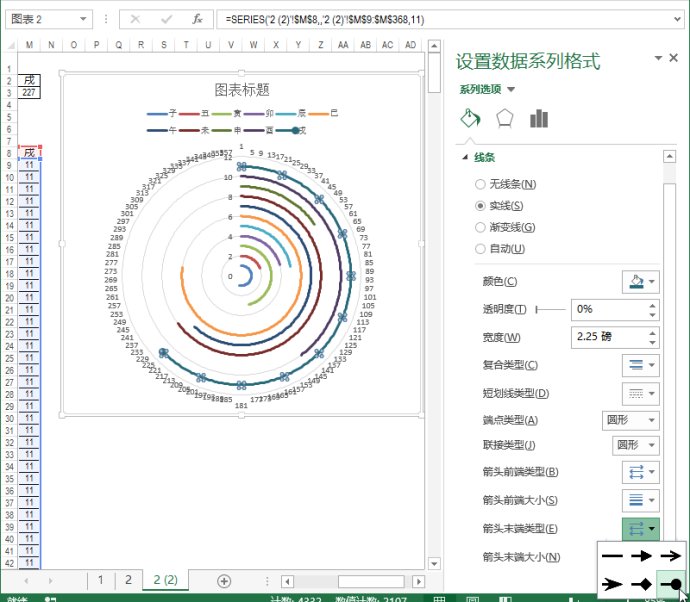Screen dimensions: 690x602
Task: Open 箭头前端类型(B) begin arrow type dropdown
Action: 641,472
